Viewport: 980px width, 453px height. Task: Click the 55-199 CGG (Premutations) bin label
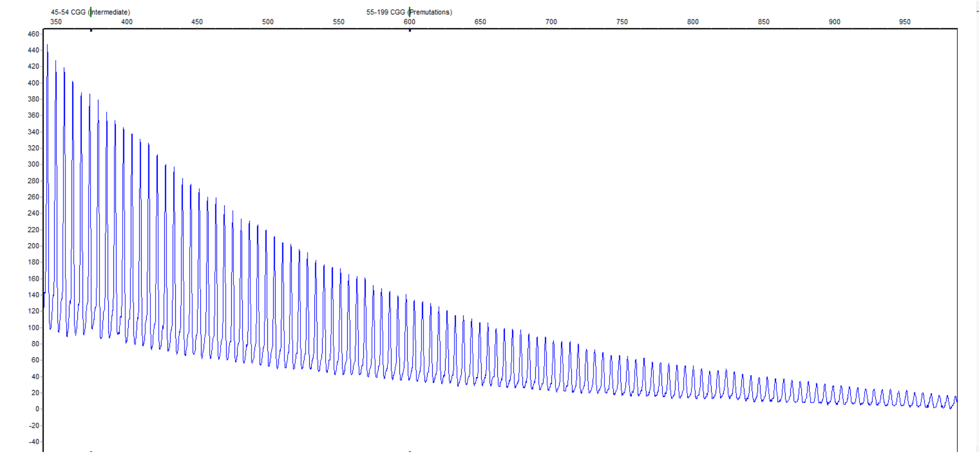tap(409, 12)
